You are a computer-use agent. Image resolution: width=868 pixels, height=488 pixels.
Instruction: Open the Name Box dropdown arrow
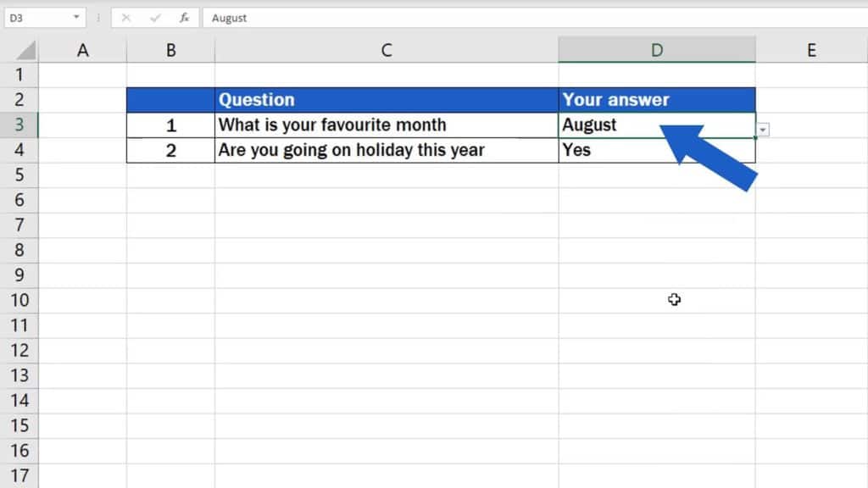75,17
